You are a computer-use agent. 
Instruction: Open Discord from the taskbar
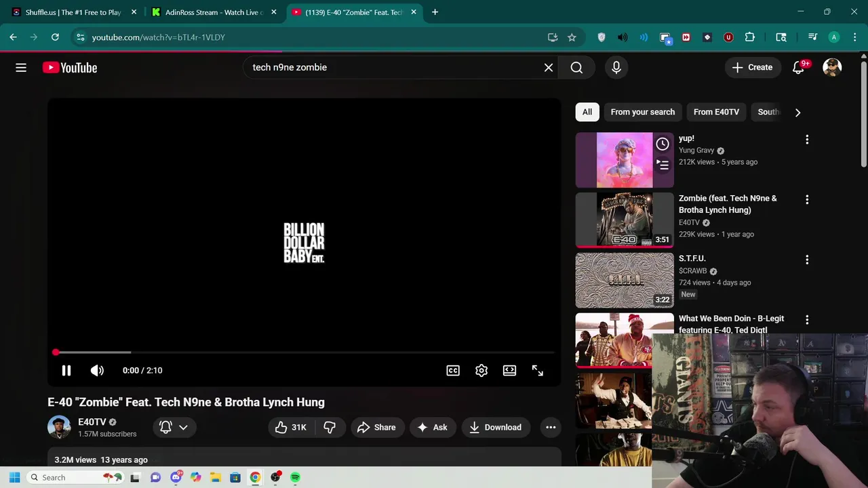(x=176, y=478)
